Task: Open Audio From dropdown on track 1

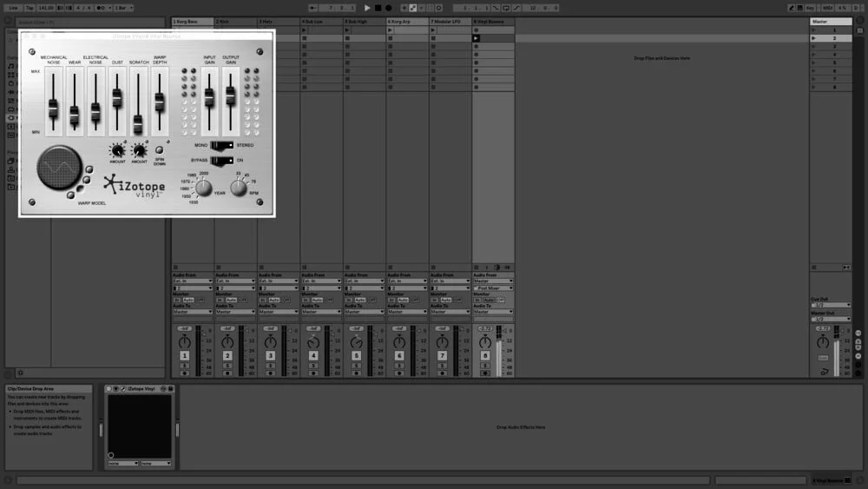Action: coord(193,281)
